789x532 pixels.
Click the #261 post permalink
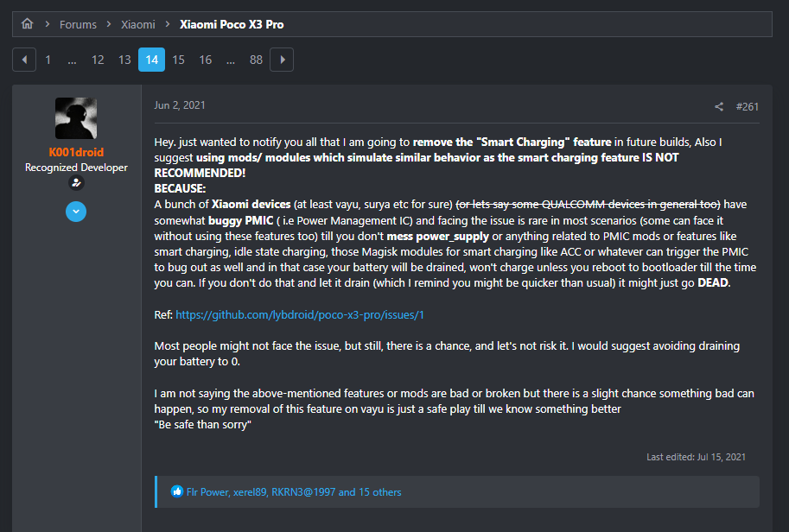click(x=748, y=107)
